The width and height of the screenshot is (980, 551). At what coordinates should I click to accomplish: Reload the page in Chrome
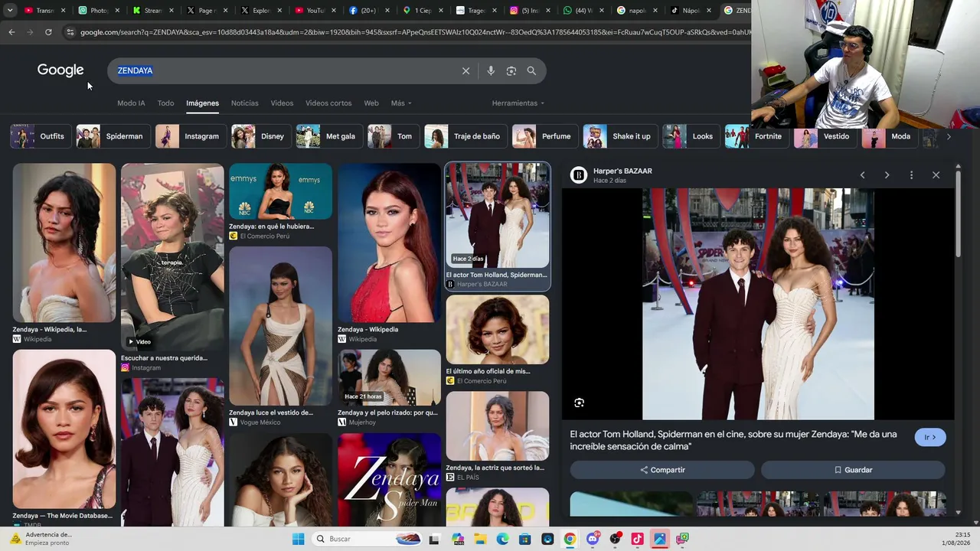point(48,32)
